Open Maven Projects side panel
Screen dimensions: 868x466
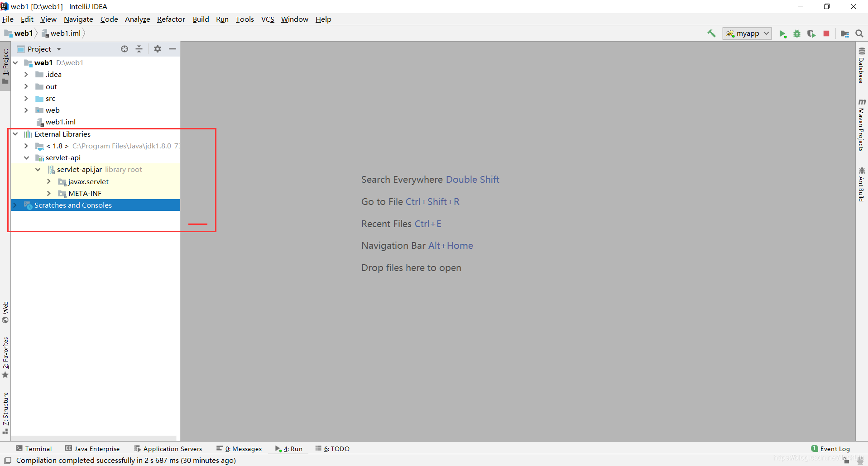pyautogui.click(x=862, y=125)
